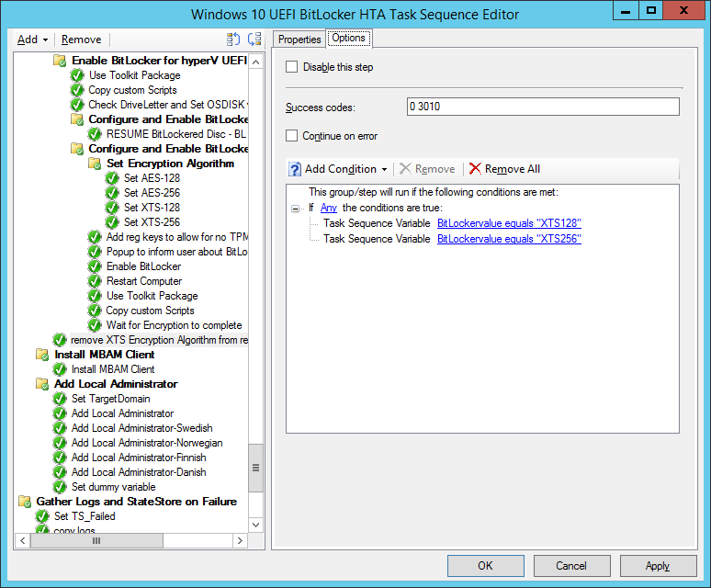Screen dimensions: 711x588
Task: Select Add Local Administrator-Norwegian step
Action: (147, 443)
